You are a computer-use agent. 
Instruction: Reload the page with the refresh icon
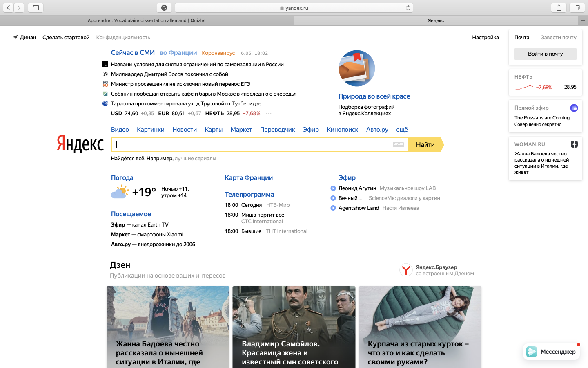pyautogui.click(x=408, y=8)
